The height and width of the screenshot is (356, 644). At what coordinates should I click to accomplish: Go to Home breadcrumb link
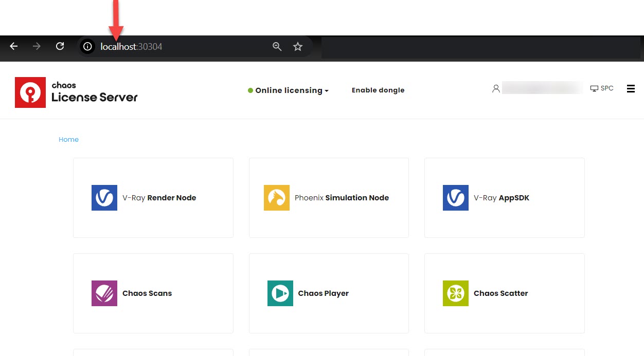pyautogui.click(x=68, y=140)
